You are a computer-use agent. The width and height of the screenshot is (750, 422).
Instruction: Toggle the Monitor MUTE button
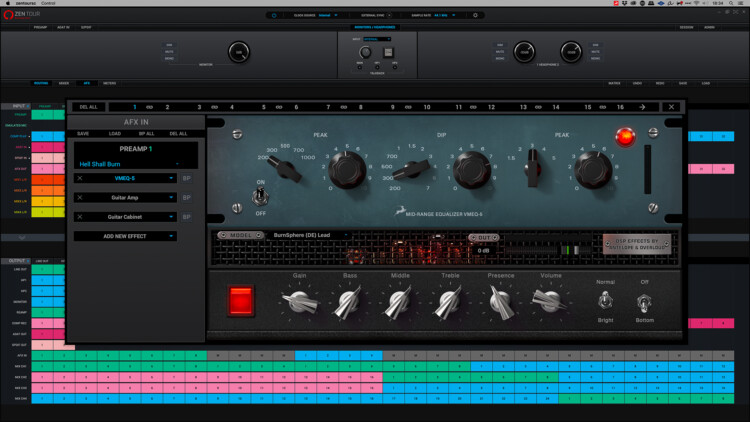click(169, 52)
